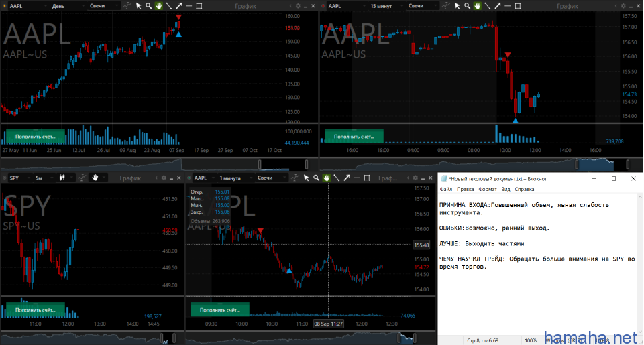Open indicators icon in AAPL daily chart
Image resolution: width=644 pixels, height=345 pixels.
tap(127, 6)
